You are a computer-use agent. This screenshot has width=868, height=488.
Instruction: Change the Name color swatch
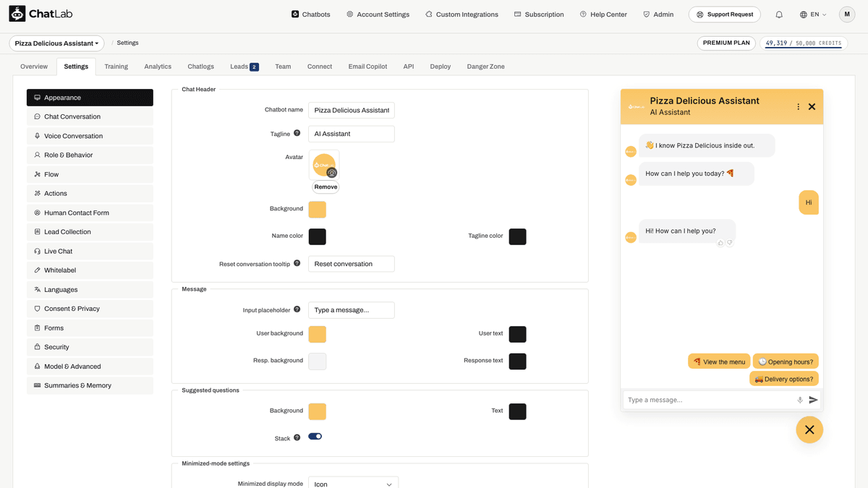click(318, 236)
